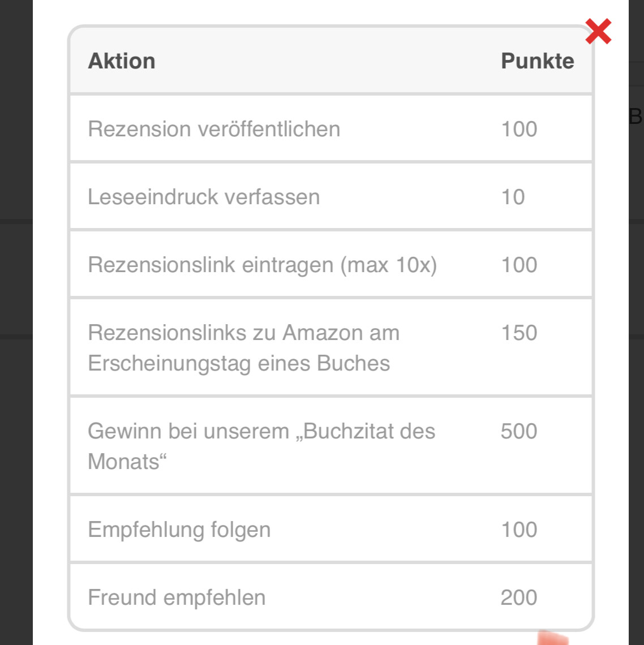Click the 10 points value for Leseeindruck
The image size is (644, 645).
[513, 197]
